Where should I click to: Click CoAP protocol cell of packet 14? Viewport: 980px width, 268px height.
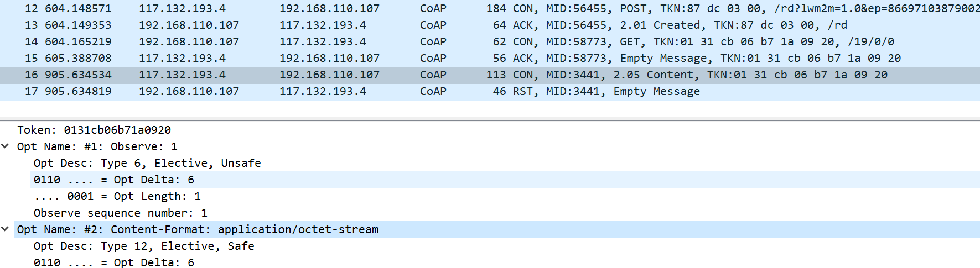click(x=433, y=41)
